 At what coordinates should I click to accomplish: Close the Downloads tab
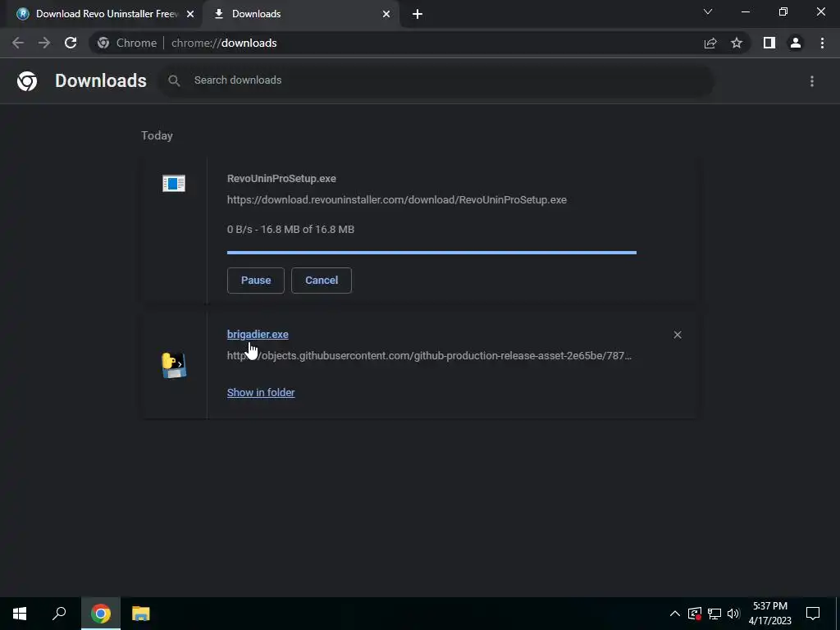tap(386, 14)
